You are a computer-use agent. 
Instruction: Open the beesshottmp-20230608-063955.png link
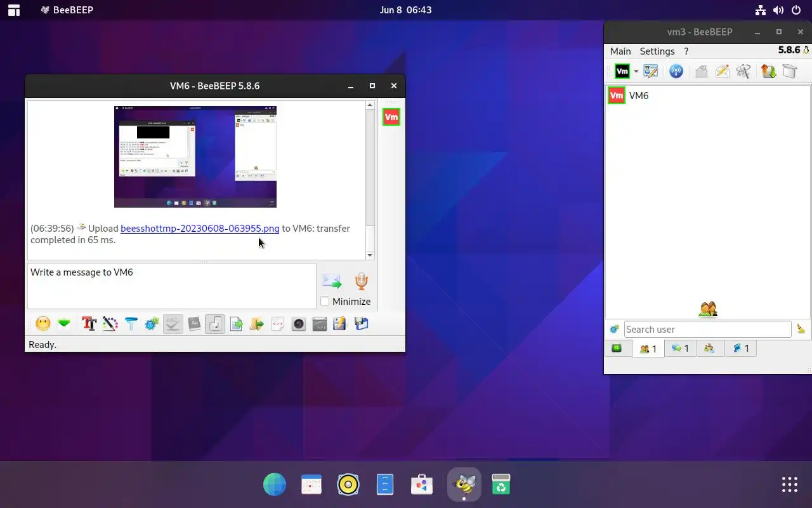coord(200,228)
